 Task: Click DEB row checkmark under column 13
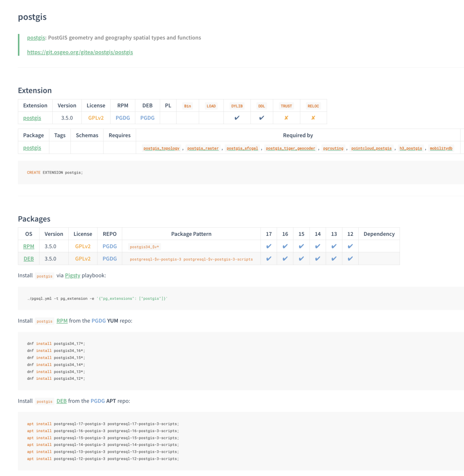coord(334,259)
